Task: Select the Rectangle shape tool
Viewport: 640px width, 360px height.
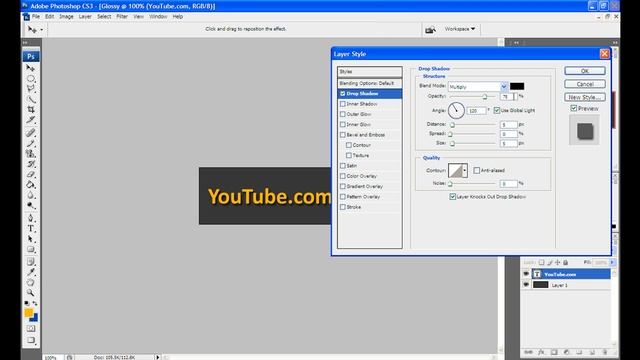Action: pos(31,249)
